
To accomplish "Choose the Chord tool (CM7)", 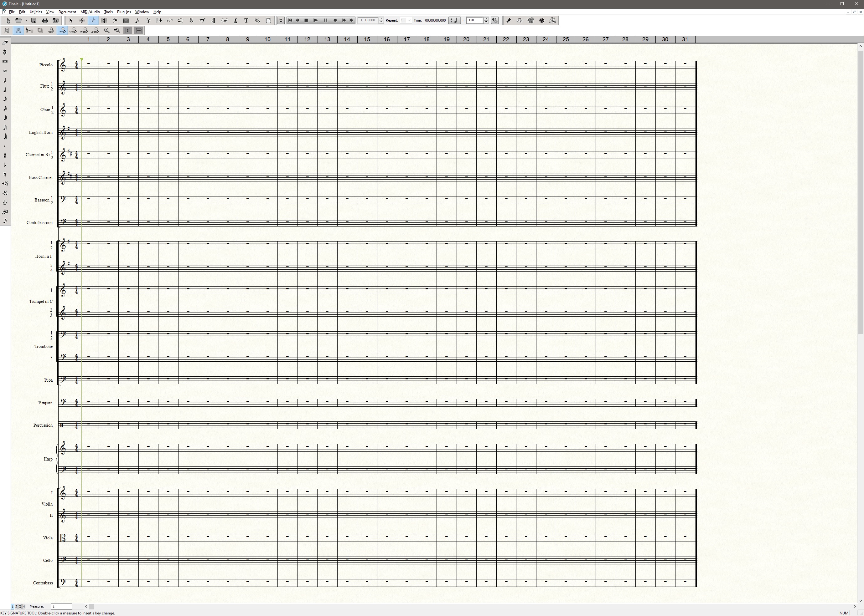I will pos(224,20).
